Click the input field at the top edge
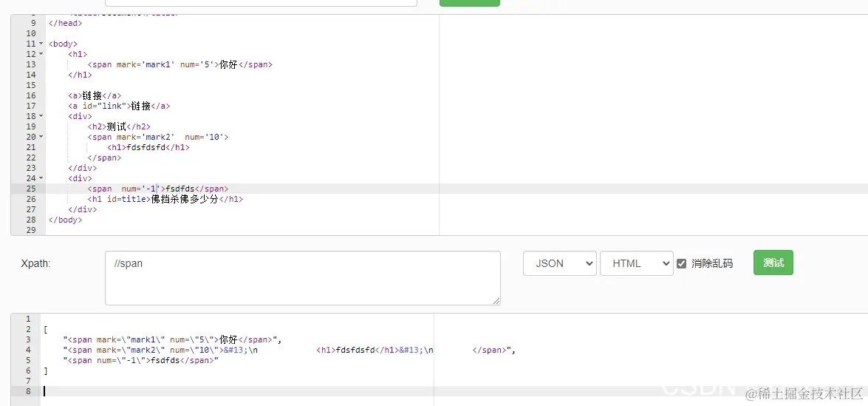The width and height of the screenshot is (868, 406). [x=261, y=3]
